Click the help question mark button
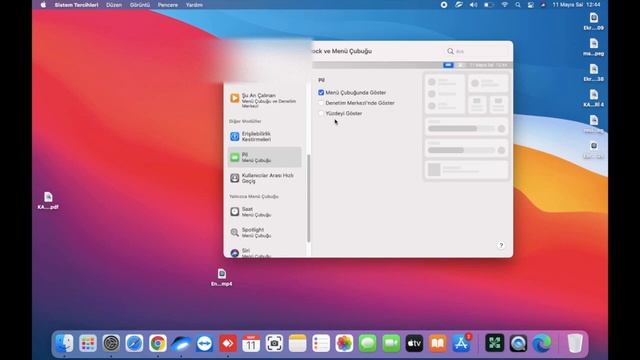 tap(501, 245)
